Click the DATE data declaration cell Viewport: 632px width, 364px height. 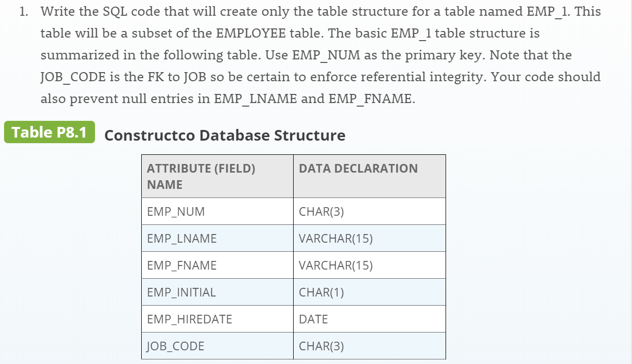tap(369, 319)
